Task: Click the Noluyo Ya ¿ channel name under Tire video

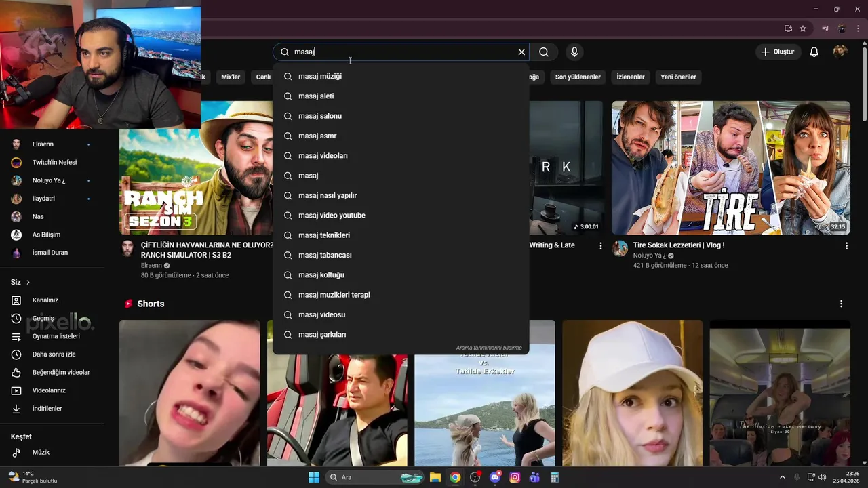Action: click(x=648, y=256)
